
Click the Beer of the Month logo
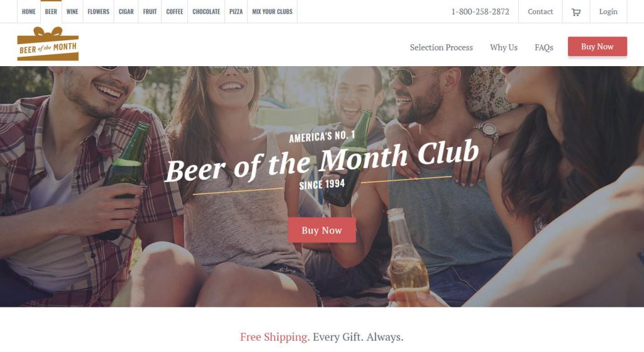pyautogui.click(x=48, y=44)
